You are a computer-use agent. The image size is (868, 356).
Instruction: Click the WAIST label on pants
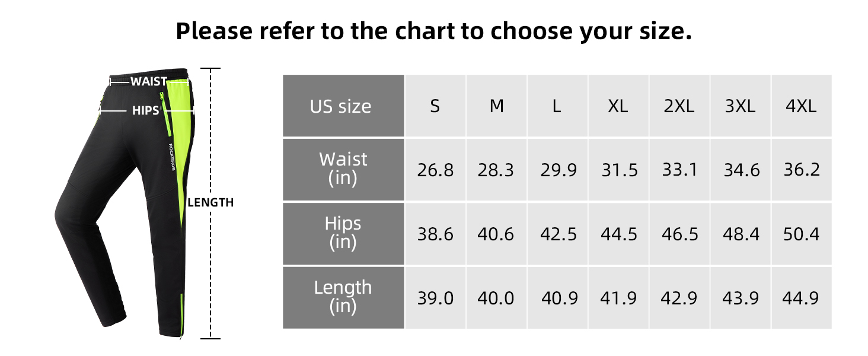148,81
